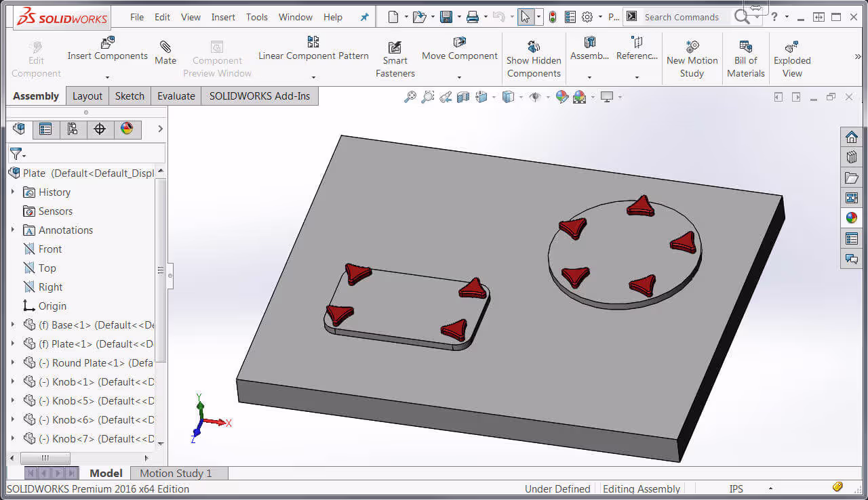This screenshot has width=868, height=500.
Task: Open the Insert menu
Action: coord(223,17)
